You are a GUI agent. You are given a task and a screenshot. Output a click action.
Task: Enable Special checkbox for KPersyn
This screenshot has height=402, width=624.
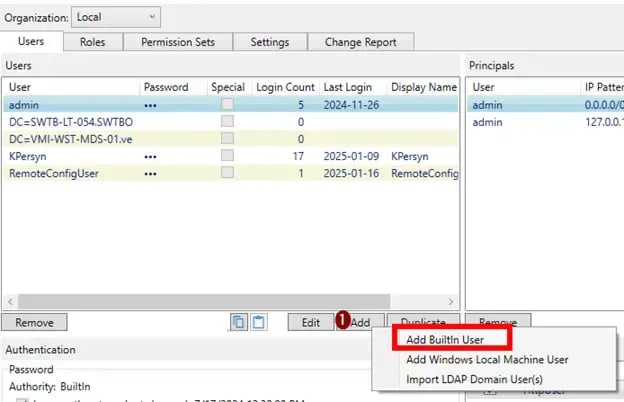tap(228, 156)
